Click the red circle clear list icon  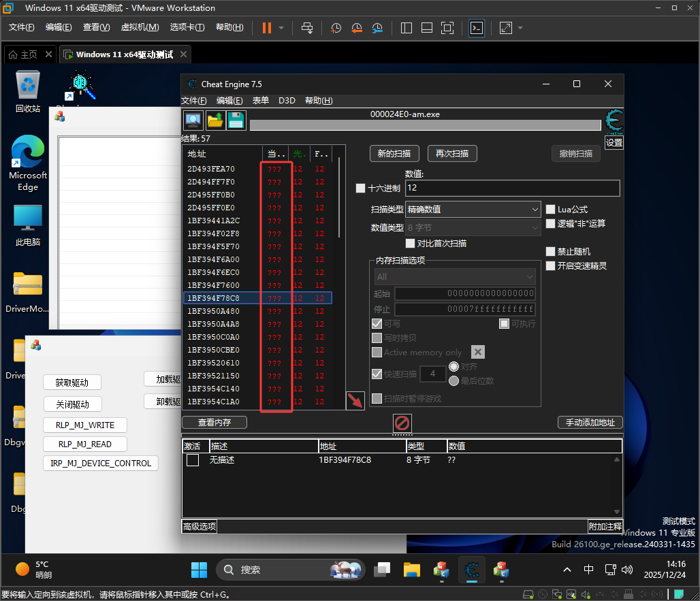click(402, 423)
